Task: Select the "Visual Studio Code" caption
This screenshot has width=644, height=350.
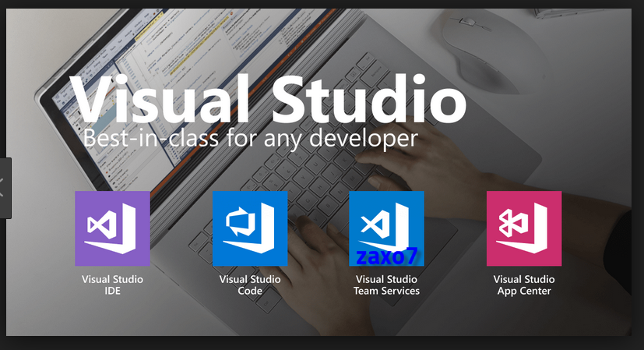Action: tap(250, 285)
